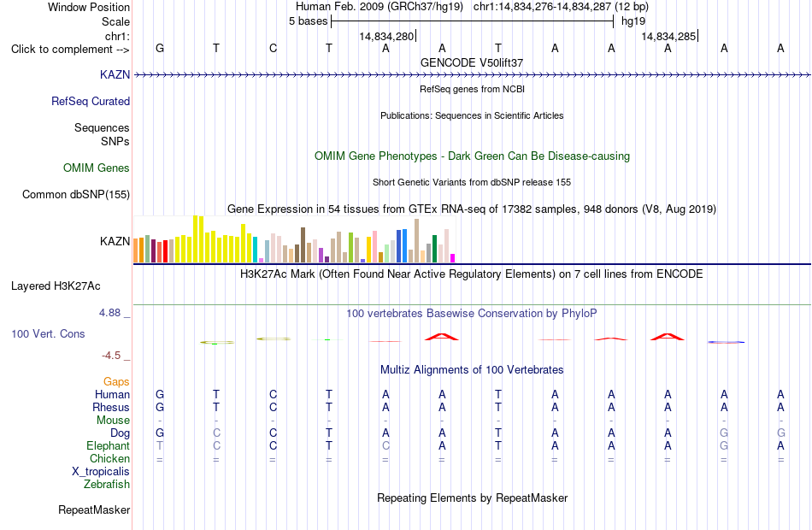This screenshot has width=812, height=530.
Task: Open '100 vertebrates Basewise Conservation by PhyloP' title
Action: pyautogui.click(x=472, y=314)
